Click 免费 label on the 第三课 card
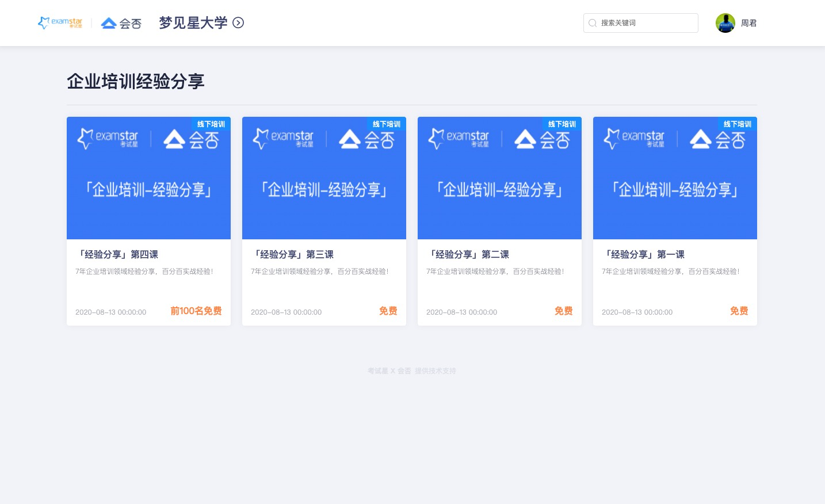 coord(388,311)
